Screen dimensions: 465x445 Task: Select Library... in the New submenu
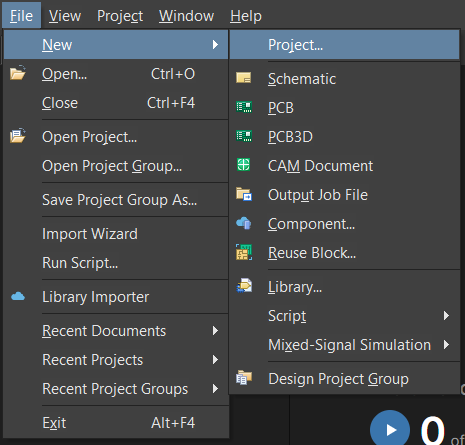point(344,287)
